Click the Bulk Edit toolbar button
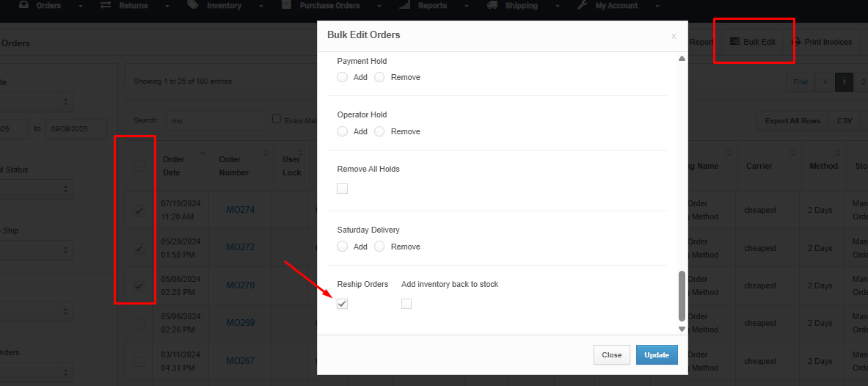 point(752,42)
